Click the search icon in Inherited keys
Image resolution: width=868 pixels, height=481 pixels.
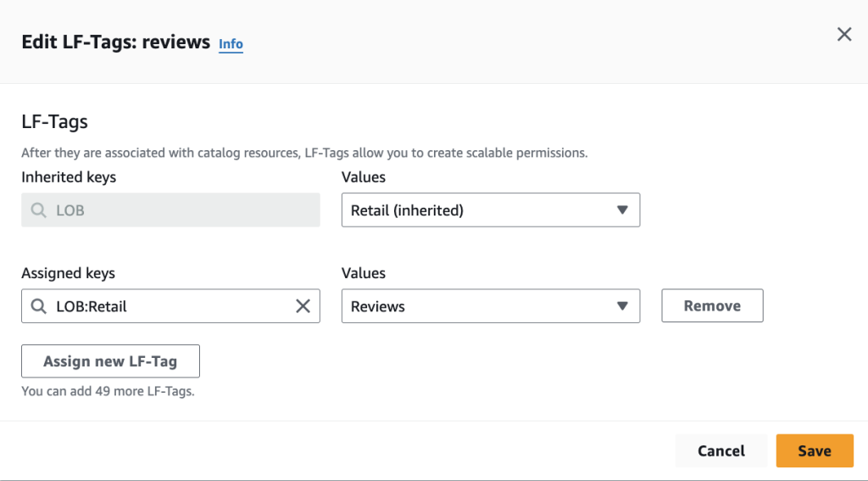pyautogui.click(x=39, y=210)
